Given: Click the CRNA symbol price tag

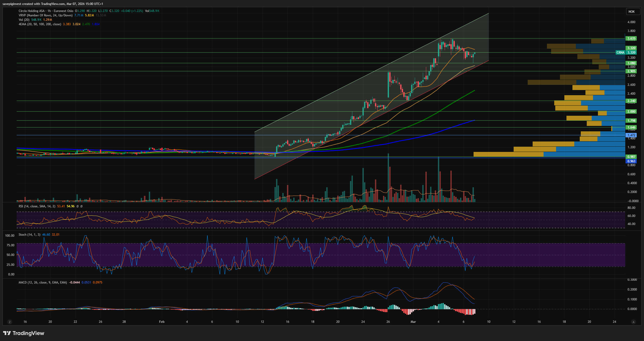Looking at the screenshot, I should pos(620,53).
